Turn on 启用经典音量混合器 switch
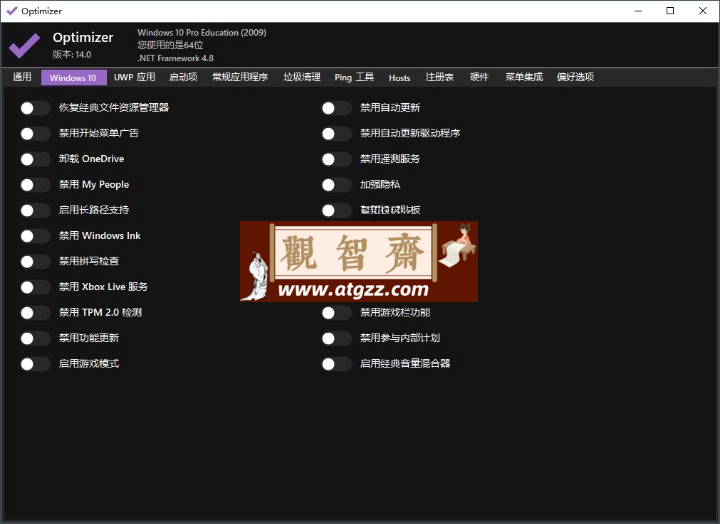 tap(337, 364)
